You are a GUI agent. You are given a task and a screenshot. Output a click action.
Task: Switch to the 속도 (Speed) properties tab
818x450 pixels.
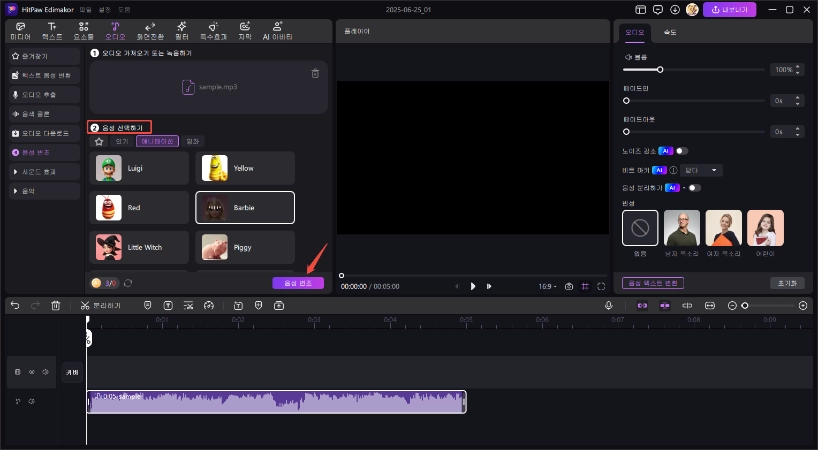coord(670,32)
